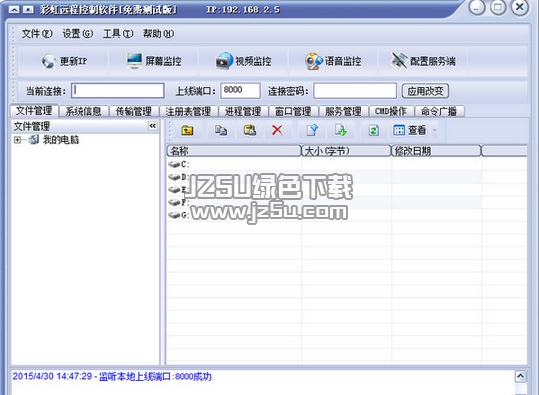Open the 帮助(H) menu

coord(158,34)
